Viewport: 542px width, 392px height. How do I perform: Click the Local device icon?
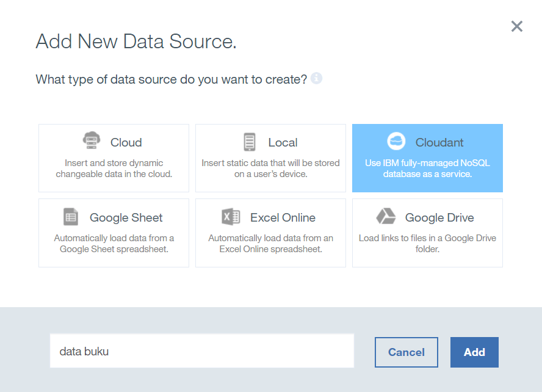point(249,142)
